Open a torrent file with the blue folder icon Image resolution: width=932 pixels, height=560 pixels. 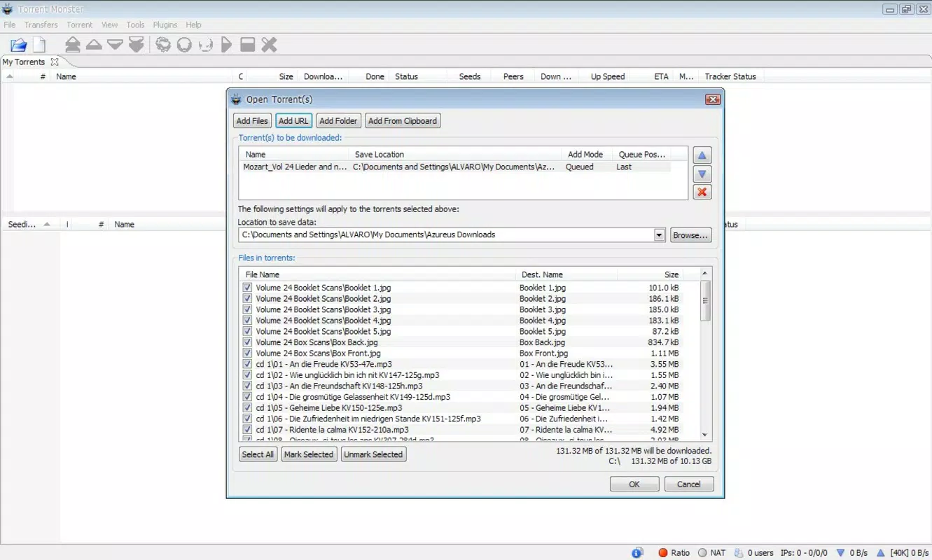(19, 45)
